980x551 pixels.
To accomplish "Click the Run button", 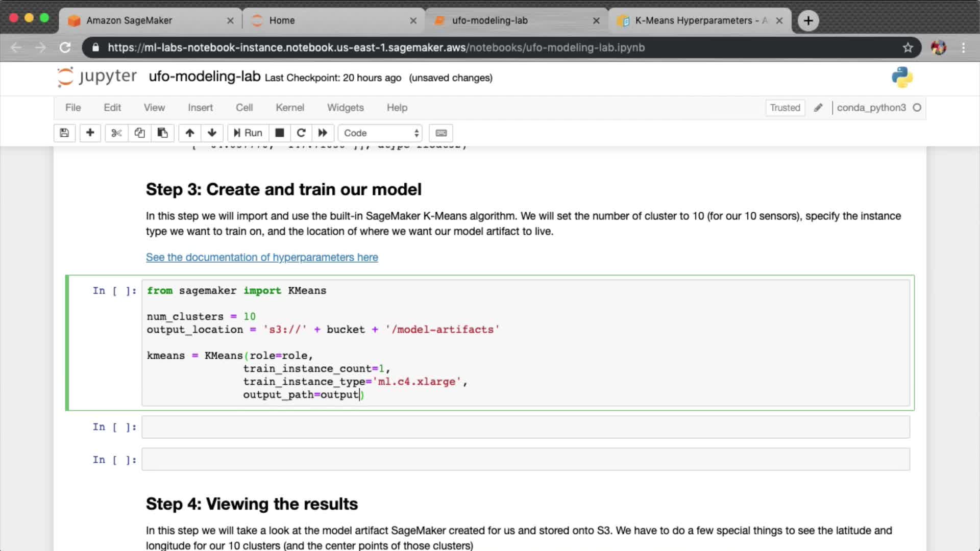I will click(248, 133).
